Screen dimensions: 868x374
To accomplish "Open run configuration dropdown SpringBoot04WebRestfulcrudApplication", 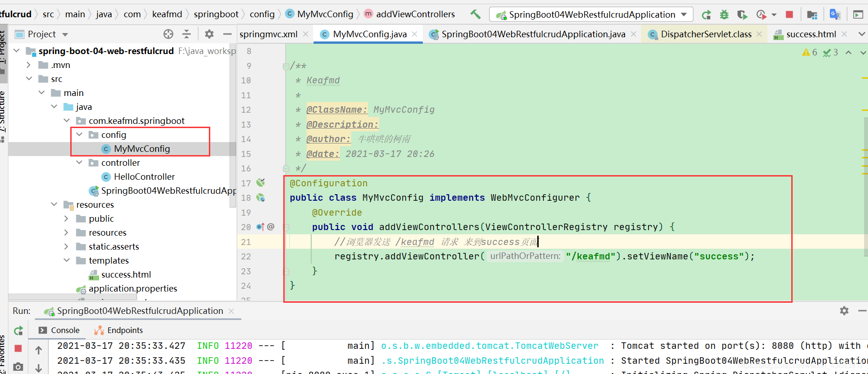I will 591,14.
